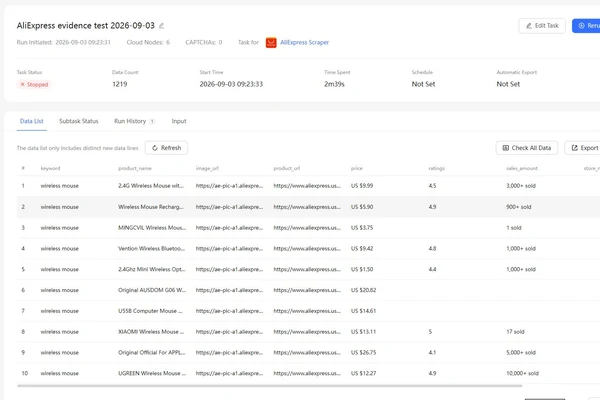Click the Schedule value Not Set

[x=423, y=84]
